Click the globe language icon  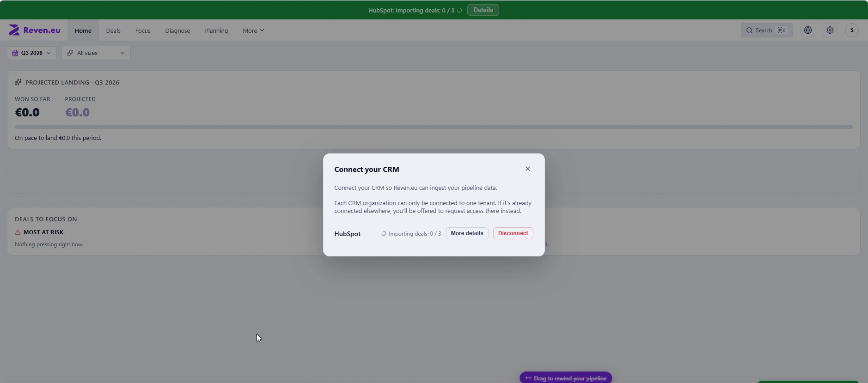[808, 30]
